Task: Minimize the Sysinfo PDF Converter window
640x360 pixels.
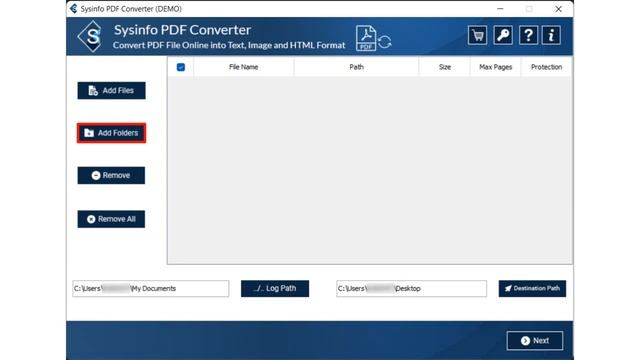Action: pyautogui.click(x=500, y=9)
